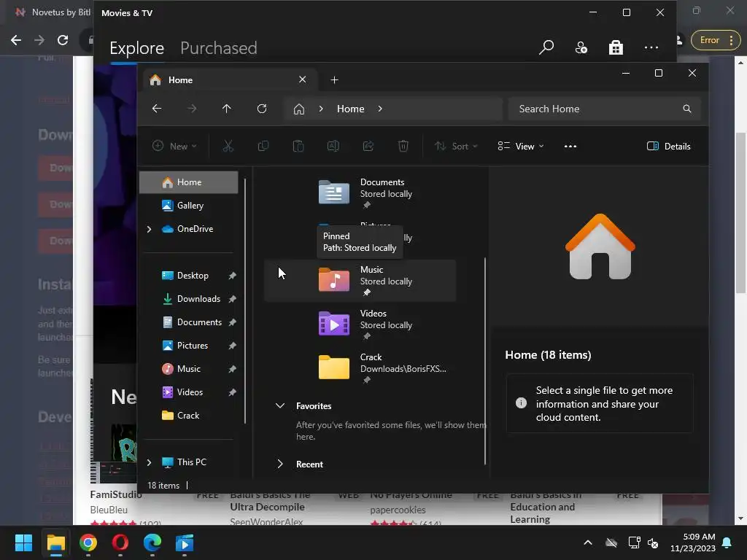Screen dimensions: 747x560
Task: Open Microsoft Edge from the taskbar
Action: point(152,542)
